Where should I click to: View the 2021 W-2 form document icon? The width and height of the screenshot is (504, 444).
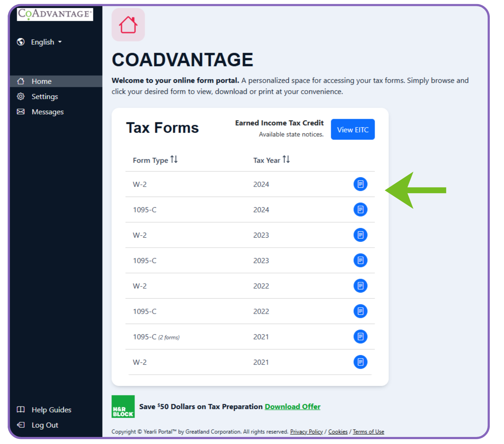360,362
